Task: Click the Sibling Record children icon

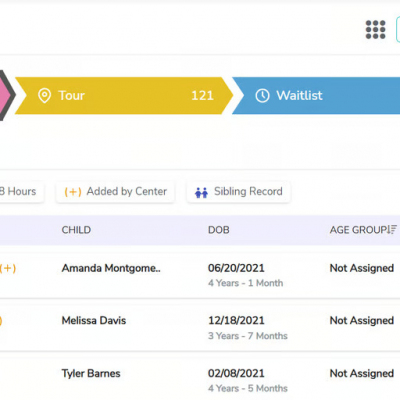Action: tap(201, 193)
